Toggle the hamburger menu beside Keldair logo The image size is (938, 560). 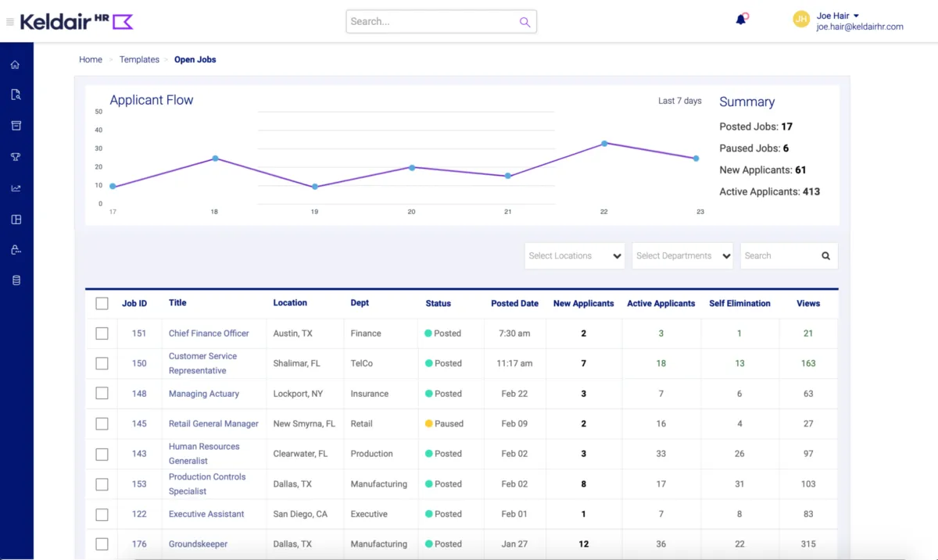pos(10,22)
